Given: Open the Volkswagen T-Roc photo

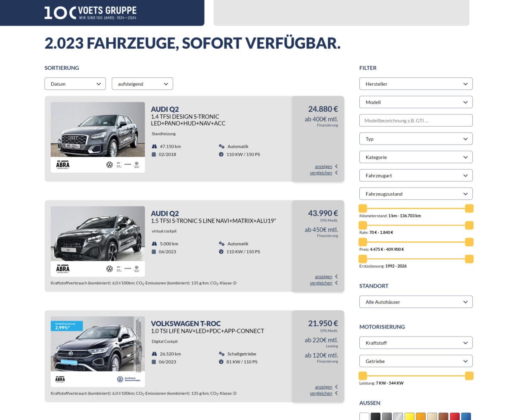Looking at the screenshot, I should [x=98, y=352].
